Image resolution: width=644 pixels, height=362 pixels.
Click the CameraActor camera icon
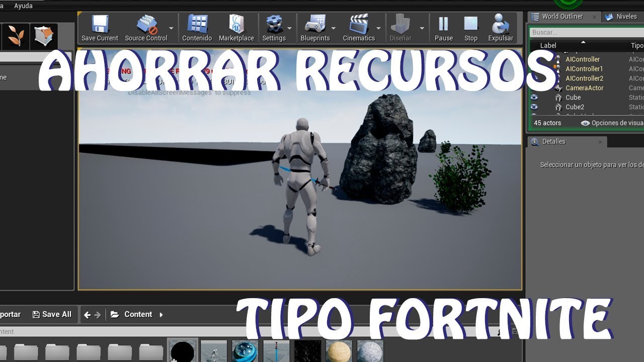click(558, 88)
